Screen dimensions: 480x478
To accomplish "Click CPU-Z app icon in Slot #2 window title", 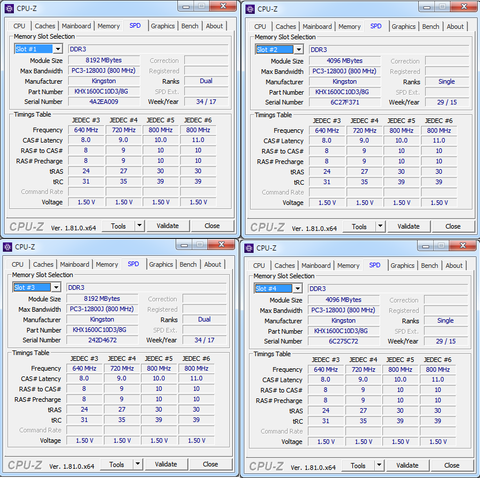I will click(250, 9).
